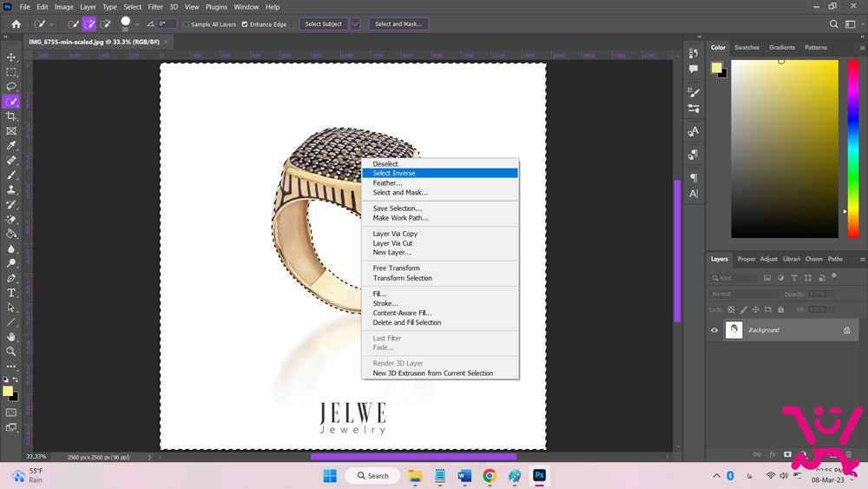Click the Select Subject button
The height and width of the screenshot is (489, 868).
(x=323, y=23)
